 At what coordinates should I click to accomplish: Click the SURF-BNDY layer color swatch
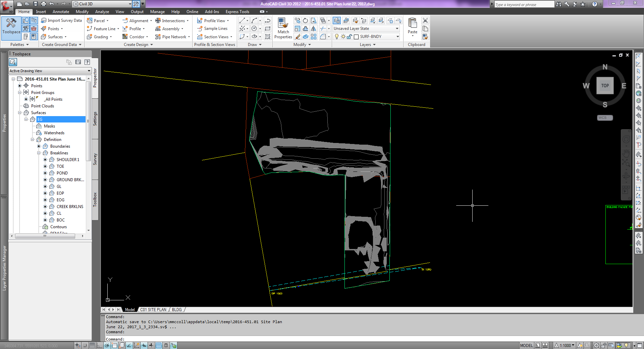356,37
